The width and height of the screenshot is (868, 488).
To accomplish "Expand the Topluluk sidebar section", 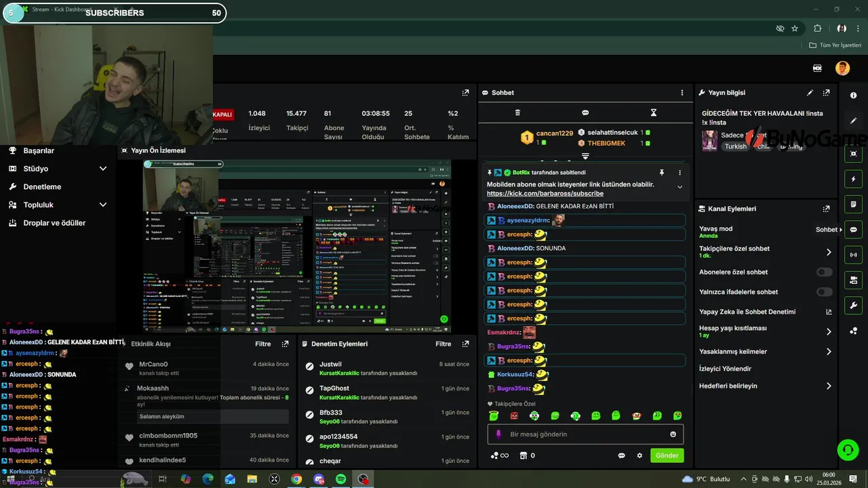I will click(x=103, y=205).
